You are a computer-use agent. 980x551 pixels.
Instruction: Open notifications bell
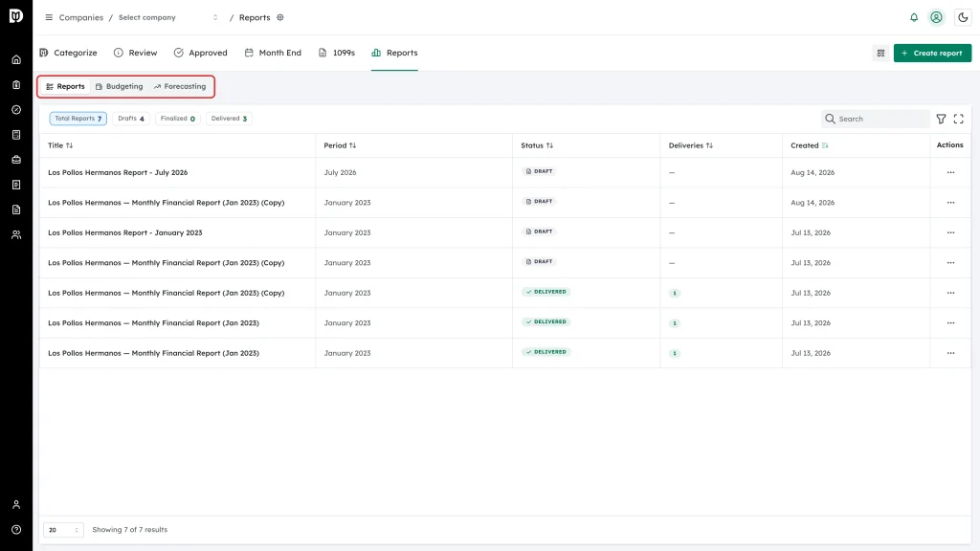[914, 17]
